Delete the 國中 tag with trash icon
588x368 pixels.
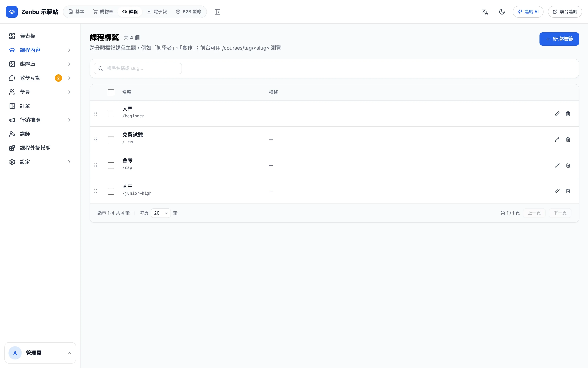[568, 191]
